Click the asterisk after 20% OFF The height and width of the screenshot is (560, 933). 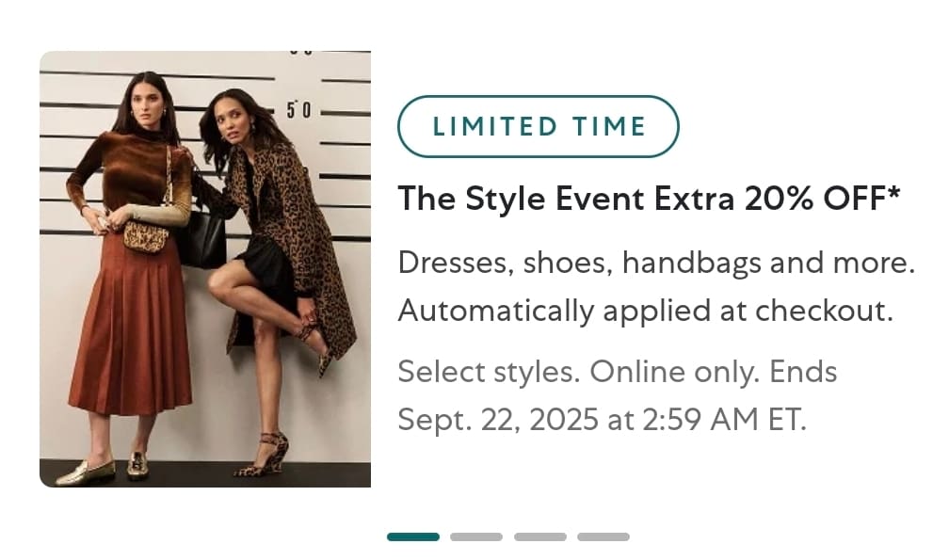893,193
